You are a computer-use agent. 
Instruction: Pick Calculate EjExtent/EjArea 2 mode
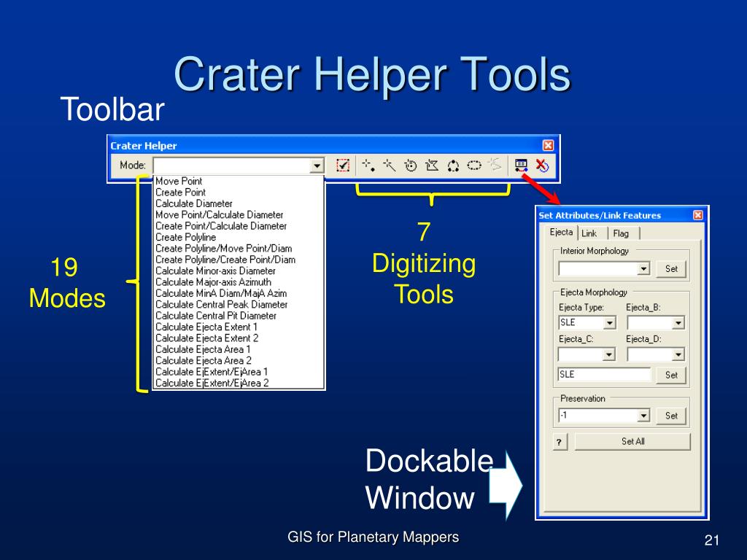239,383
